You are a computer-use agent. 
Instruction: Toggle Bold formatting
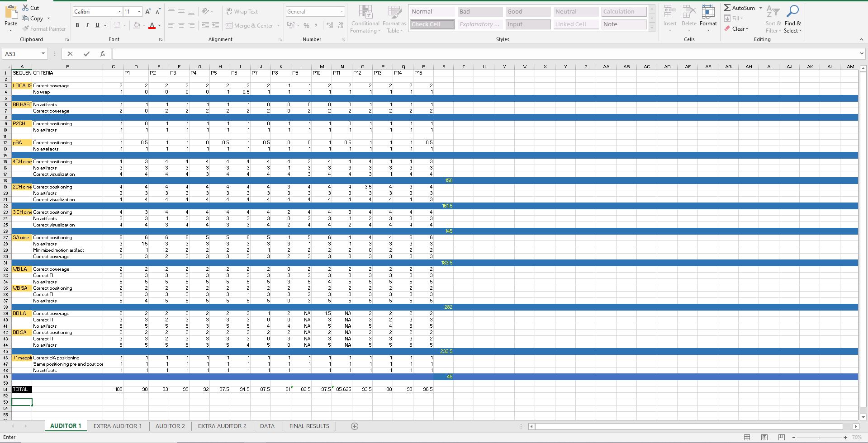77,26
